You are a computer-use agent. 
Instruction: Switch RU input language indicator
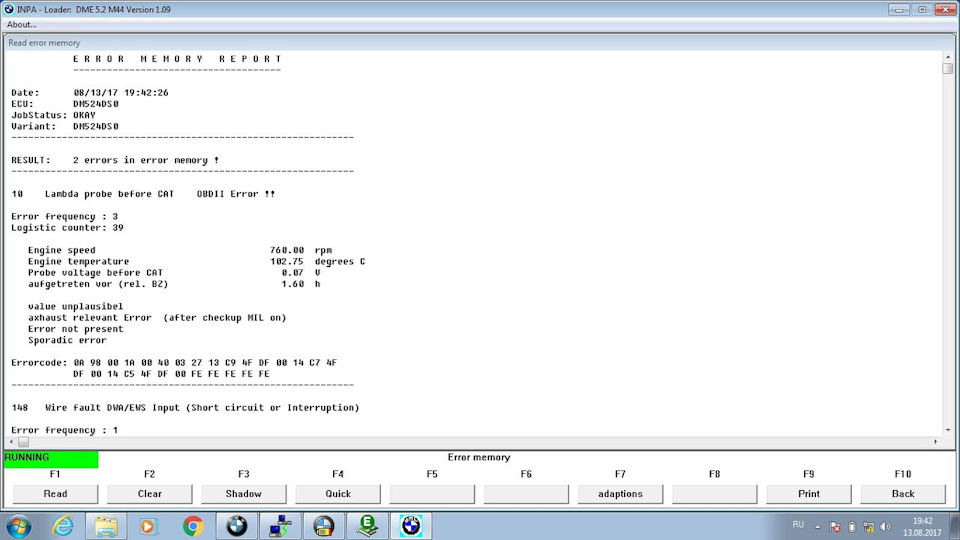point(798,525)
